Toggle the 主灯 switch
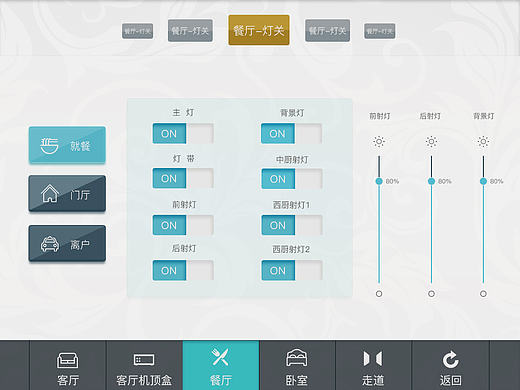The image size is (520, 390). tap(183, 133)
